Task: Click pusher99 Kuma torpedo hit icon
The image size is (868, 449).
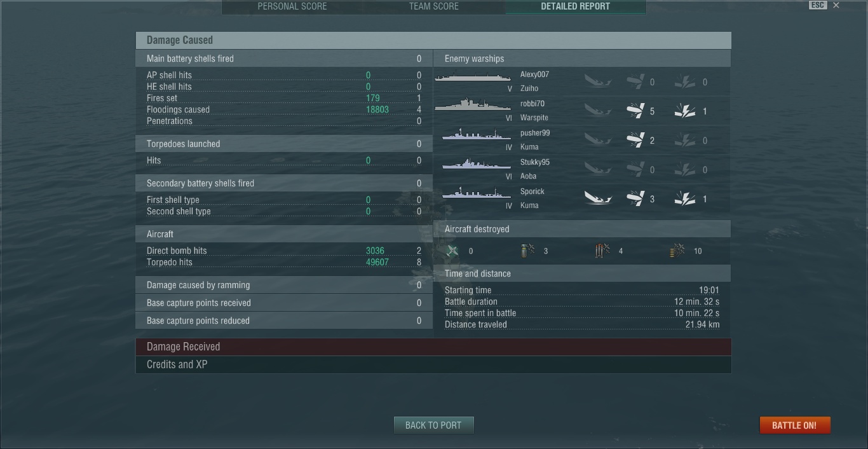Action: [635, 141]
